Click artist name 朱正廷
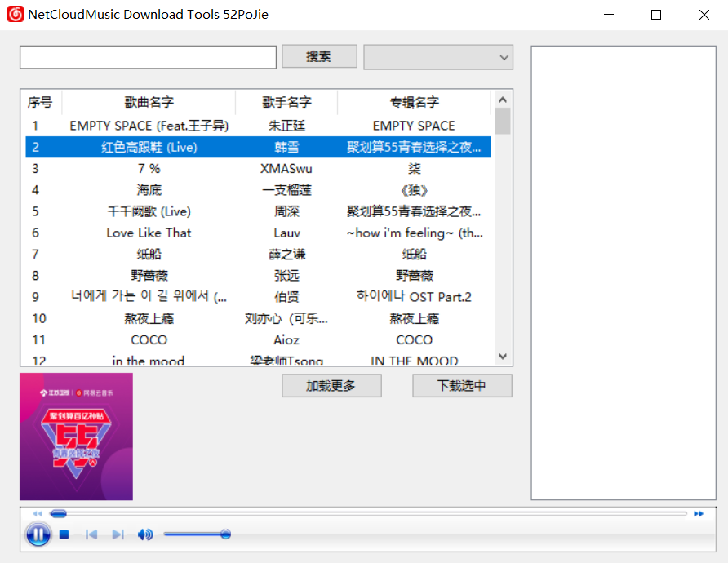The image size is (728, 563). [x=286, y=126]
